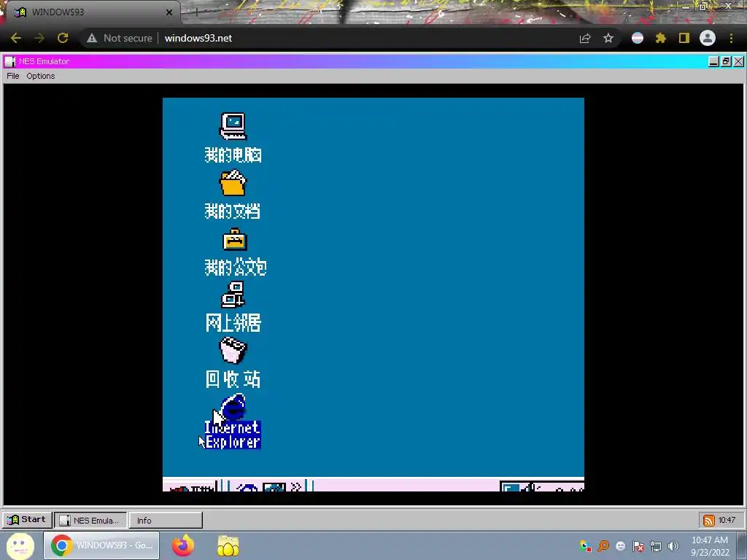Screen dimensions: 747x560
Task: Open the Chrome three-dot menu
Action: (731, 38)
